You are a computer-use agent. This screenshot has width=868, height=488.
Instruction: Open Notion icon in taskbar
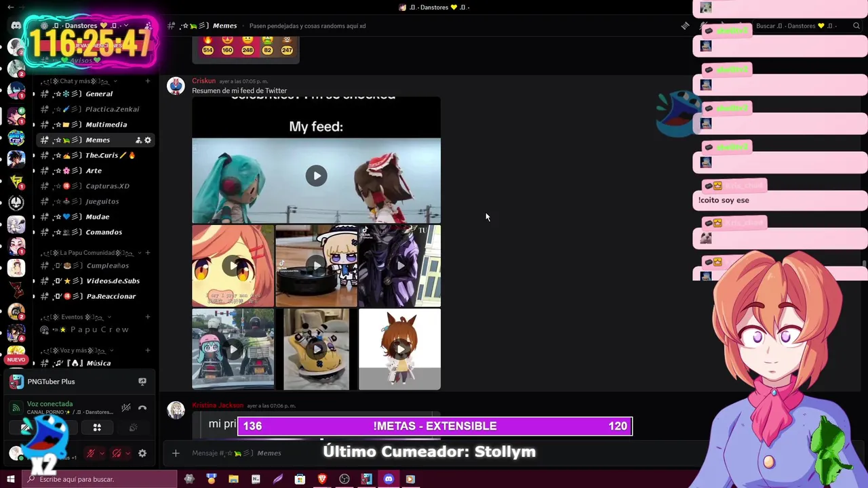256,479
